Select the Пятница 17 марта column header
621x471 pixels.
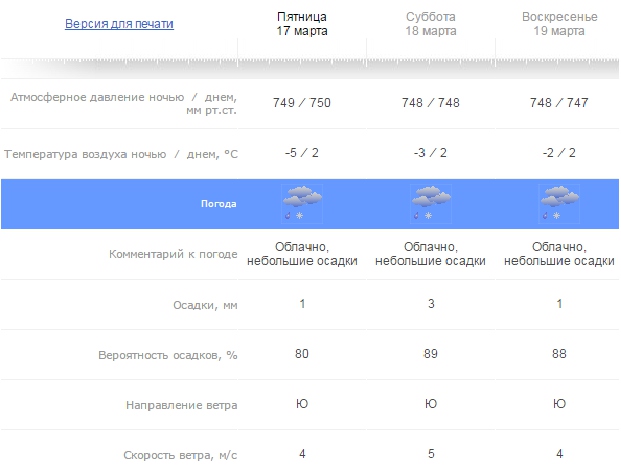[302, 24]
